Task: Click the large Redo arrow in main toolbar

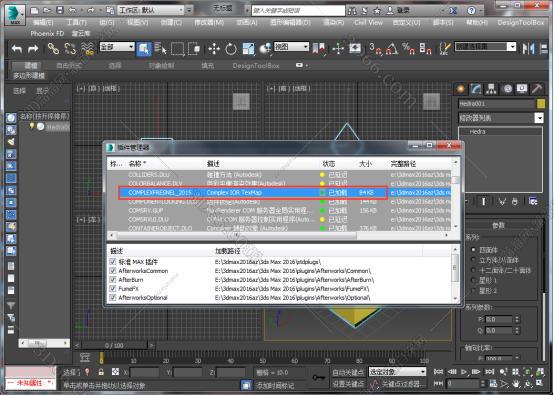Action: point(33,49)
